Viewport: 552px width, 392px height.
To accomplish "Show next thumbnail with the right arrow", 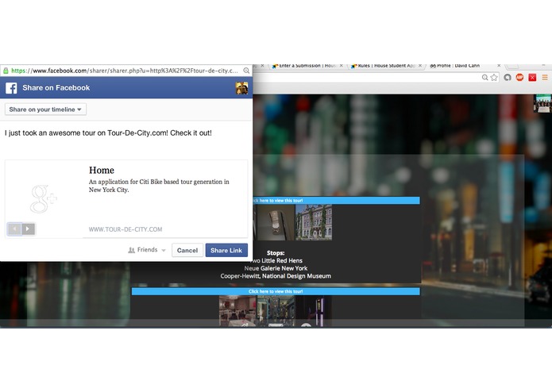I will pos(28,229).
